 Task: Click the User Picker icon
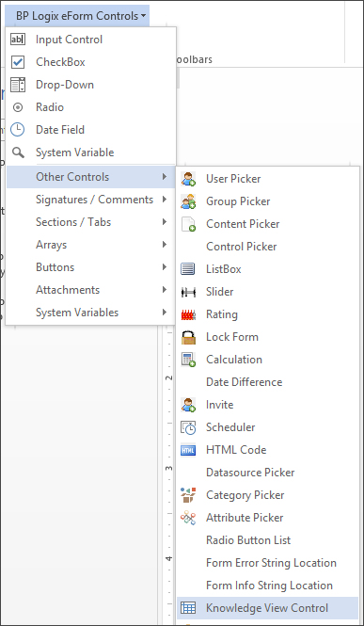coord(188,179)
